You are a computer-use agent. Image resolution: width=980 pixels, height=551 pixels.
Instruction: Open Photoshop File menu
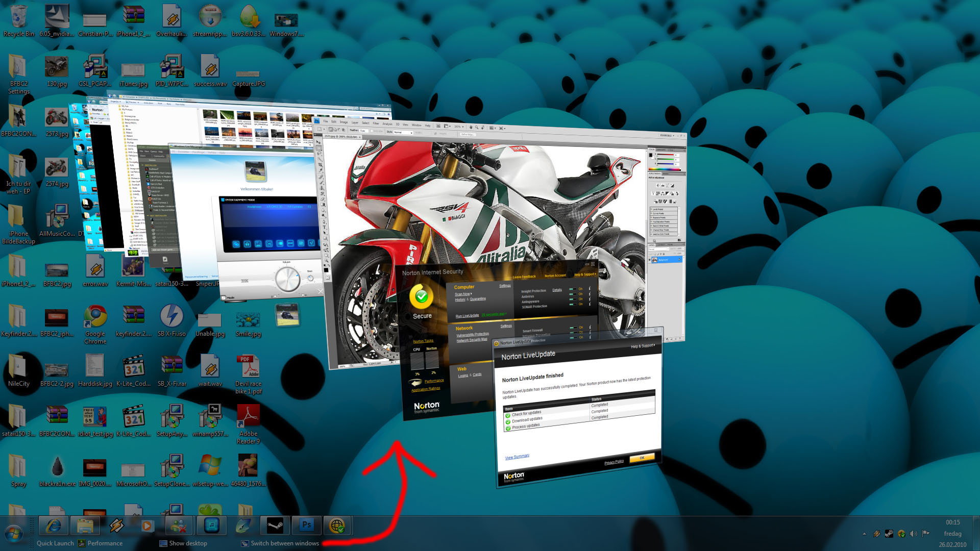point(326,121)
